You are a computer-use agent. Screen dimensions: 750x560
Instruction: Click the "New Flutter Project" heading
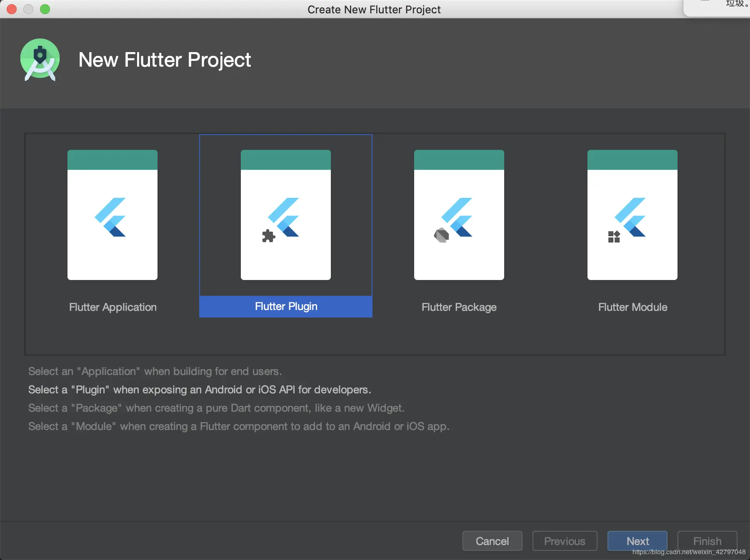click(x=165, y=60)
